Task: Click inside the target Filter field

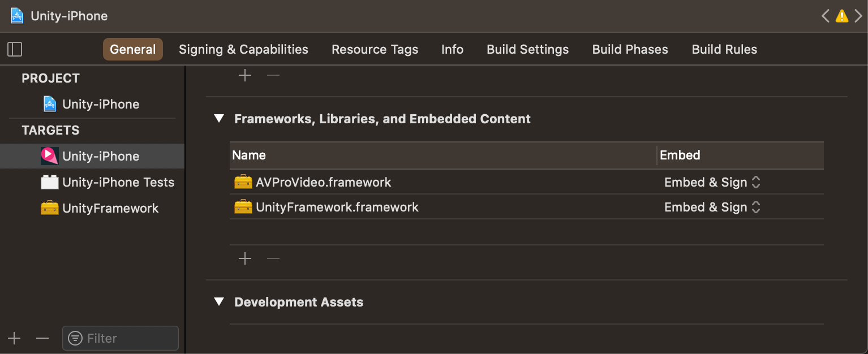Action: pyautogui.click(x=120, y=338)
